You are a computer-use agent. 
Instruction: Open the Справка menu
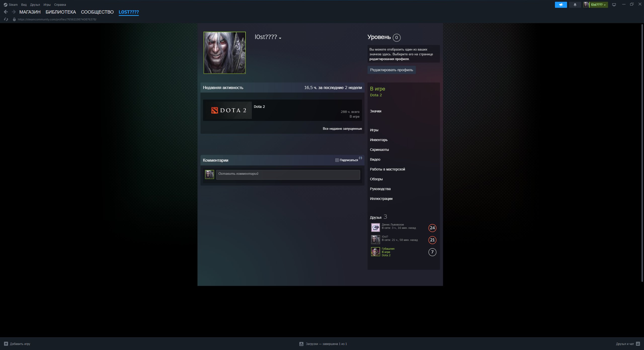pos(60,5)
